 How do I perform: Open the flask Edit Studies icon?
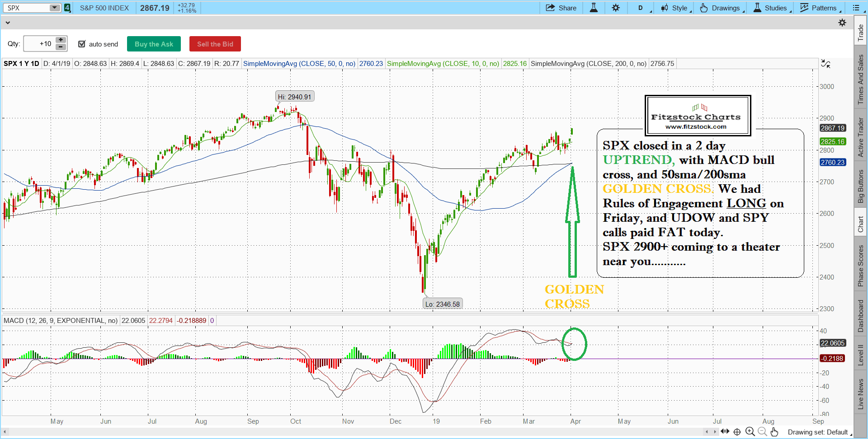point(594,8)
